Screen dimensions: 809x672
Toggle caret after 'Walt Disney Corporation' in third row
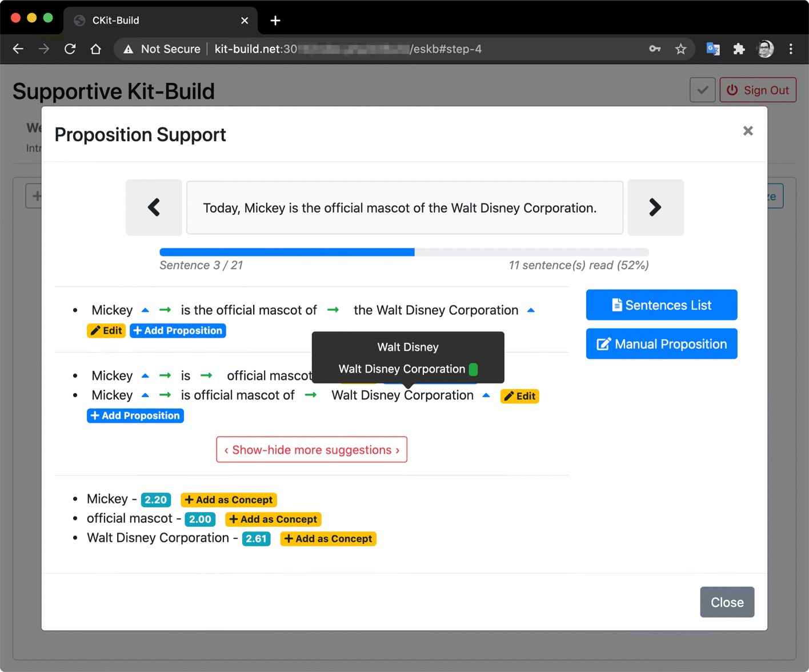coord(486,395)
